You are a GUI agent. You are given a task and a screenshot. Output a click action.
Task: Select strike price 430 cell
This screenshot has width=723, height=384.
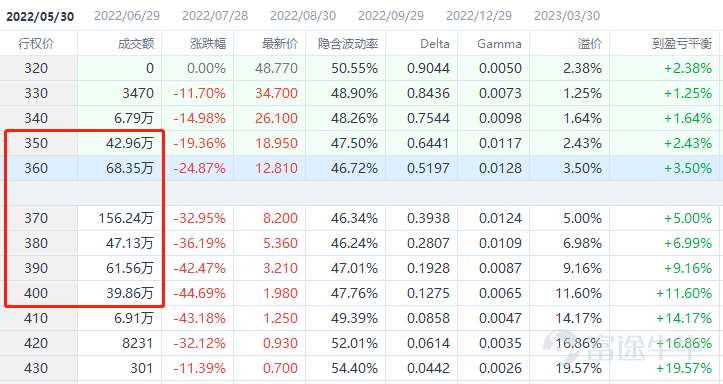pos(39,368)
